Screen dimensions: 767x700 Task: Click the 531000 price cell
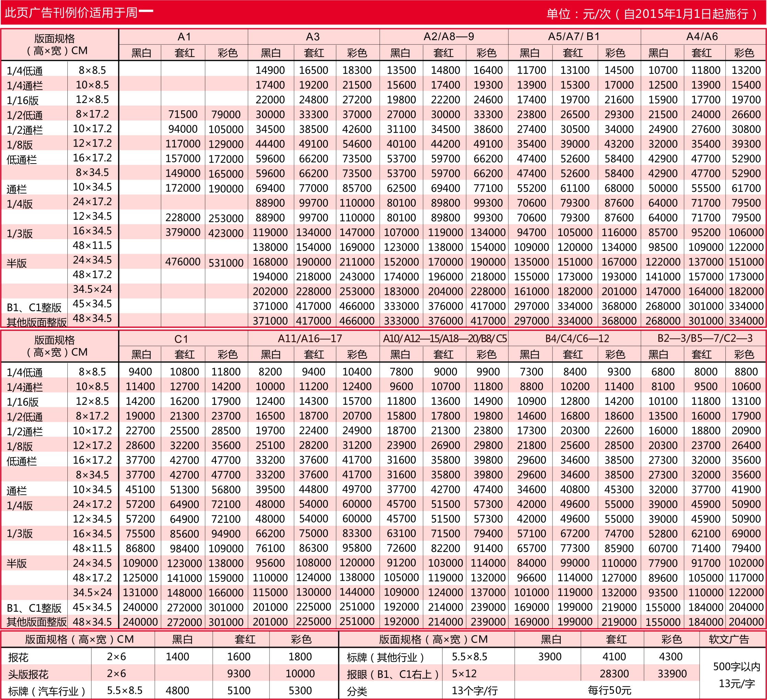(226, 263)
